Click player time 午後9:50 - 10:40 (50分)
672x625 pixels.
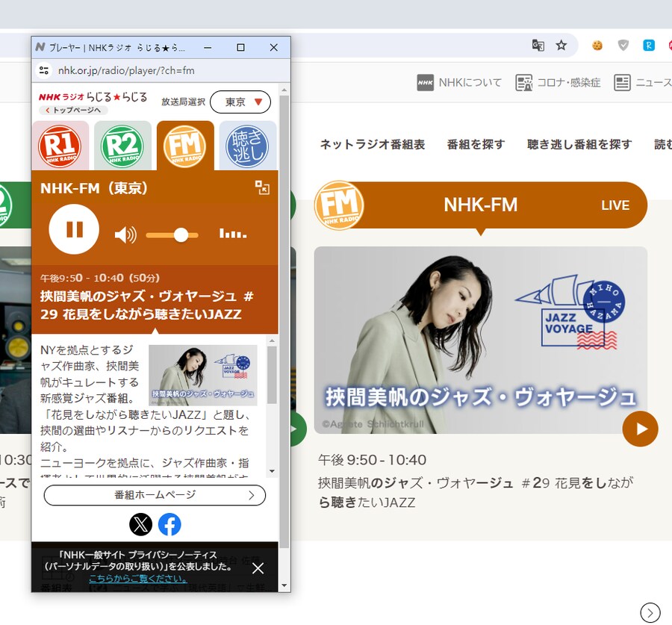100,278
